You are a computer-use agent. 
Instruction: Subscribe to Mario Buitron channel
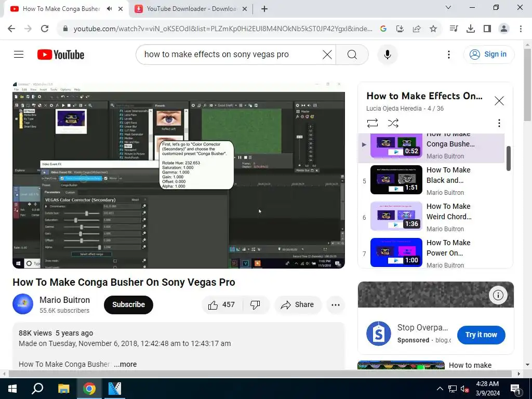[128, 304]
